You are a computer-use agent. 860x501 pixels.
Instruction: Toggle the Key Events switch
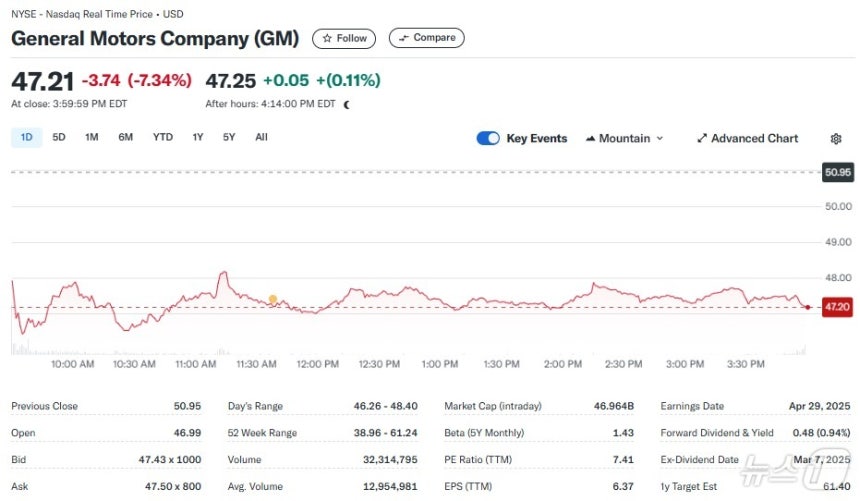(x=488, y=138)
